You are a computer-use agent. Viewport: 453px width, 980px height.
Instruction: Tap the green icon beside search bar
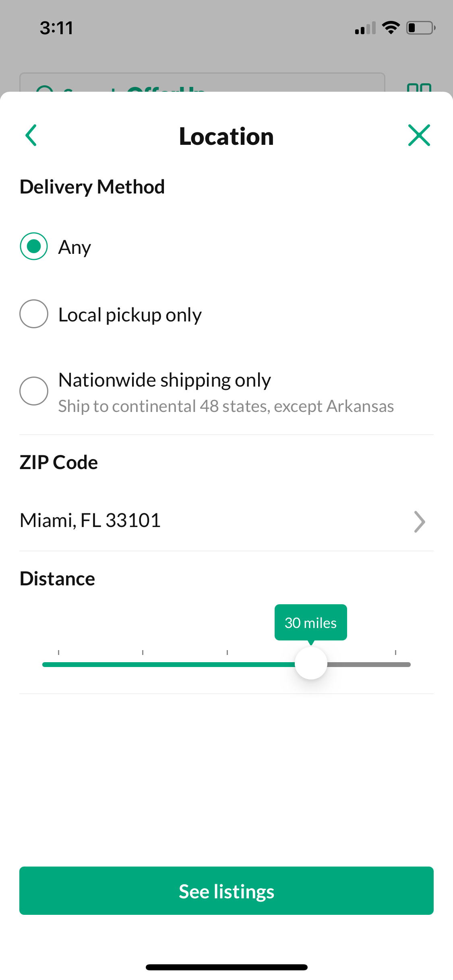point(419,87)
